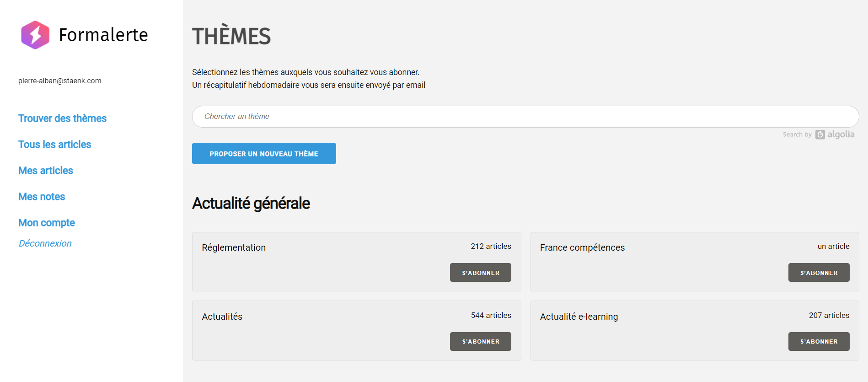Click the Formalerte brand name
The width and height of the screenshot is (868, 382).
pos(103,35)
